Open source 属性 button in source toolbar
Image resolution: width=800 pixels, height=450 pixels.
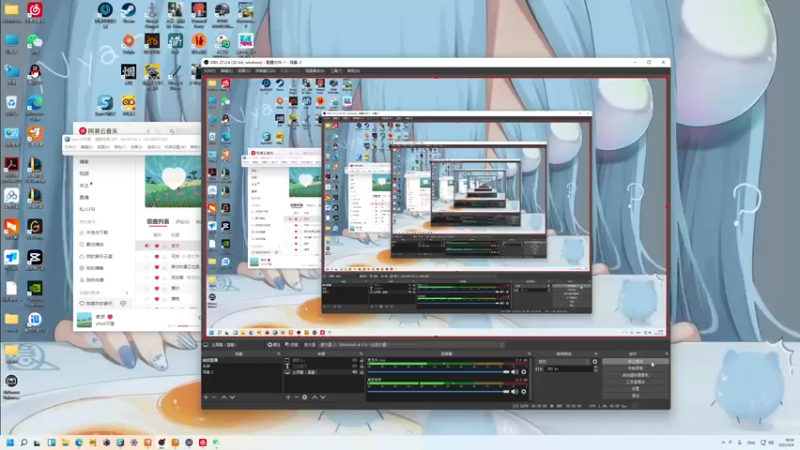[x=274, y=345]
